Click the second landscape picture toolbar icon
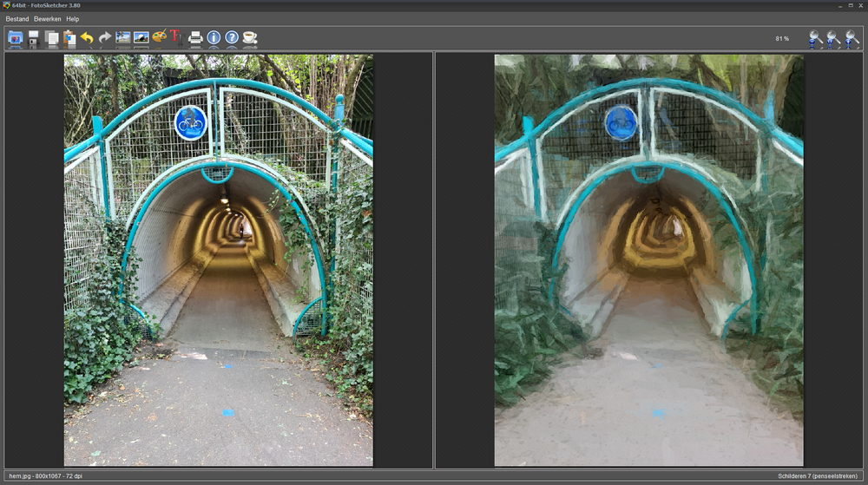 (141, 37)
